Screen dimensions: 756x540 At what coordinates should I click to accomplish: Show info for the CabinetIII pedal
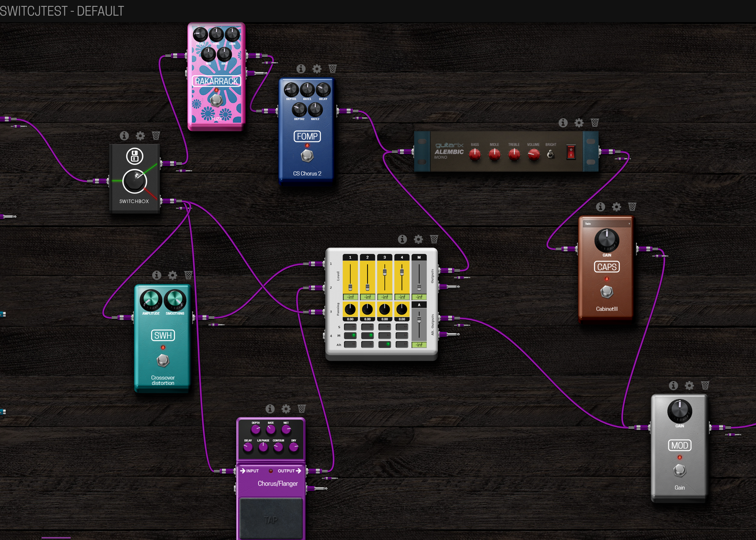[x=601, y=206]
